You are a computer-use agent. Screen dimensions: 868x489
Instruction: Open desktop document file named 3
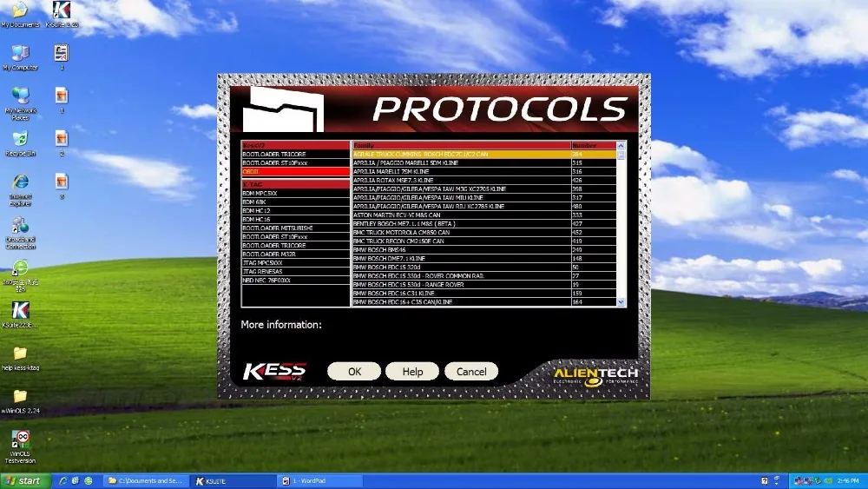[62, 187]
